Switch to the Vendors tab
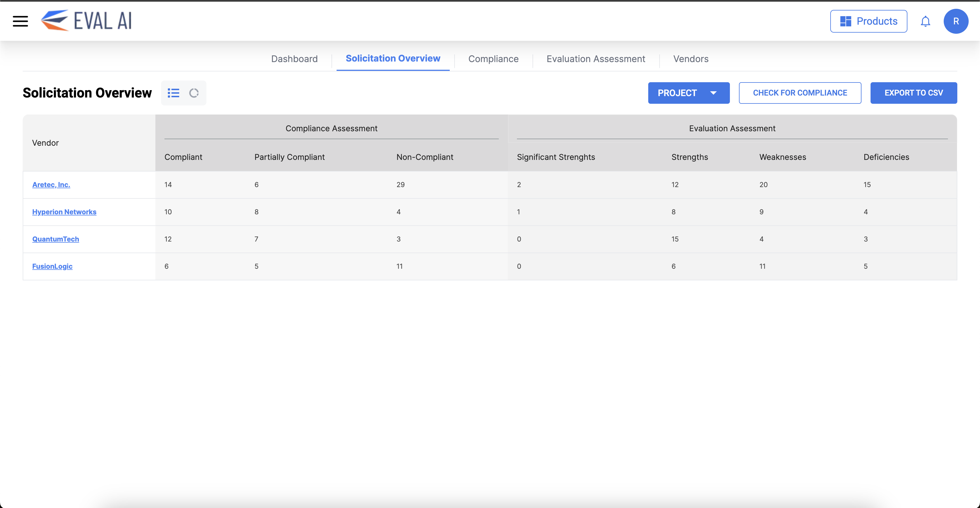This screenshot has width=980, height=508. (x=690, y=59)
